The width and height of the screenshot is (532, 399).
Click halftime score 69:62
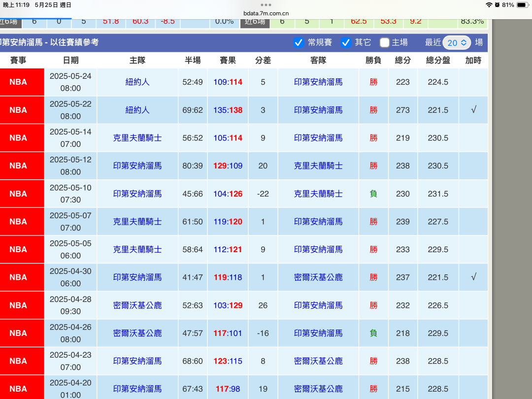tap(193, 110)
